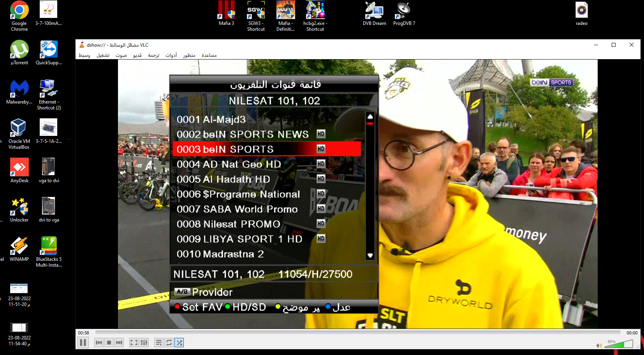
Task: Skip to previous media in VLC
Action: (x=99, y=343)
